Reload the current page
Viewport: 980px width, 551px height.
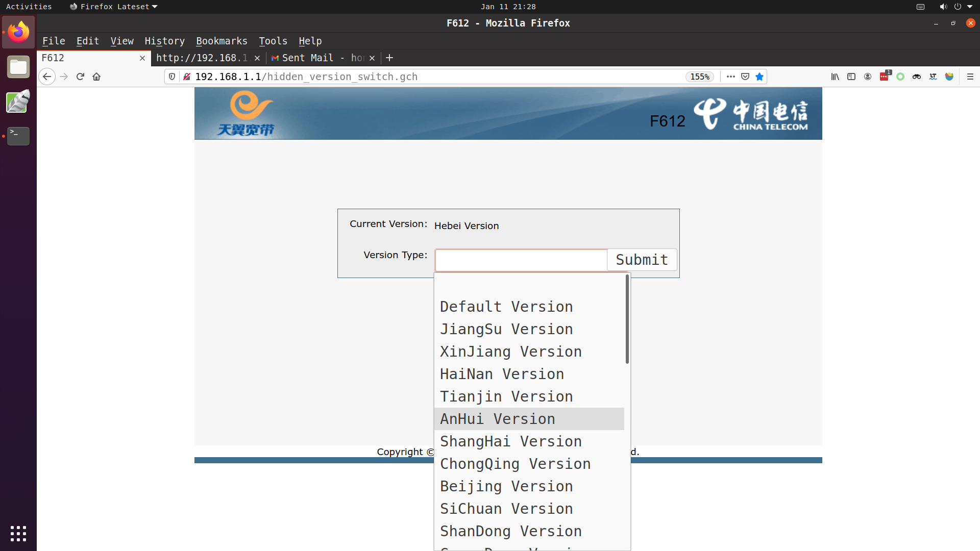coord(80,77)
